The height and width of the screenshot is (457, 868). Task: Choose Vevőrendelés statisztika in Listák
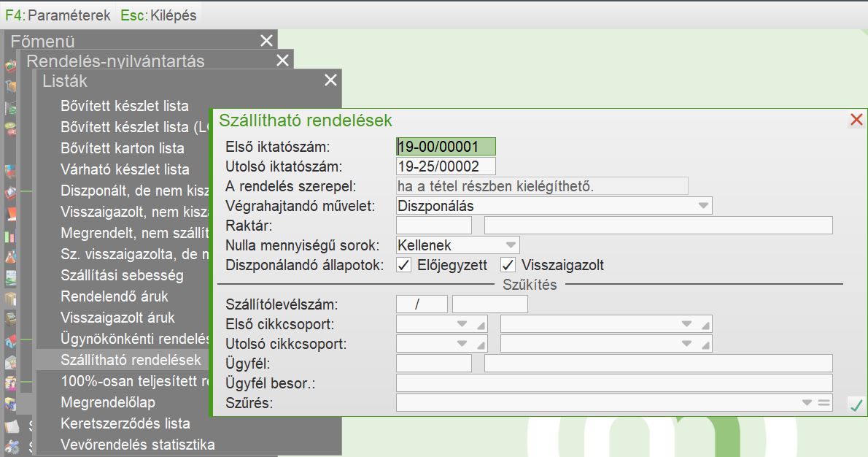(138, 445)
